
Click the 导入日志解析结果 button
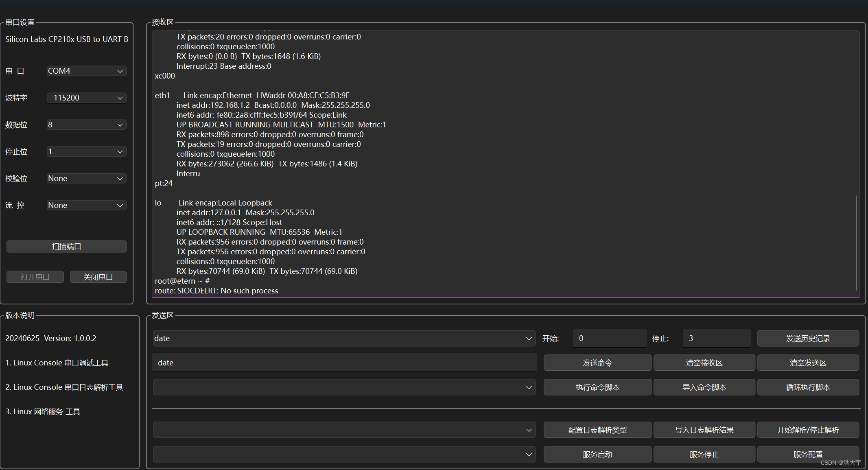tap(704, 430)
